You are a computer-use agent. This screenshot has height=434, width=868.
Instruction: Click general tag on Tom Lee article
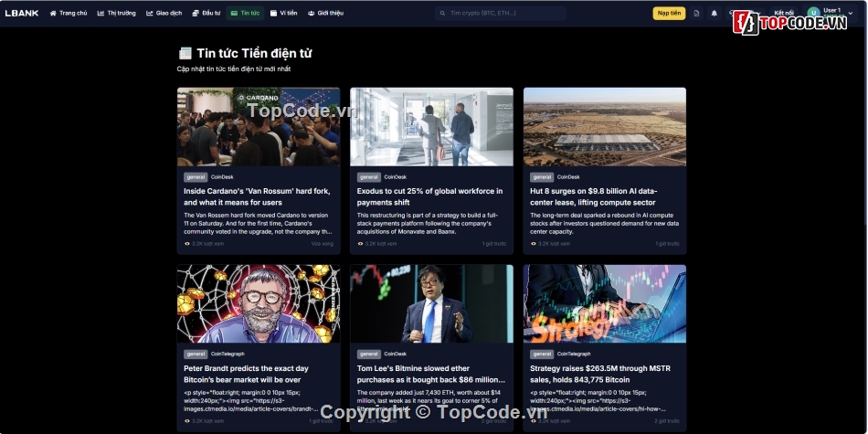(x=369, y=355)
